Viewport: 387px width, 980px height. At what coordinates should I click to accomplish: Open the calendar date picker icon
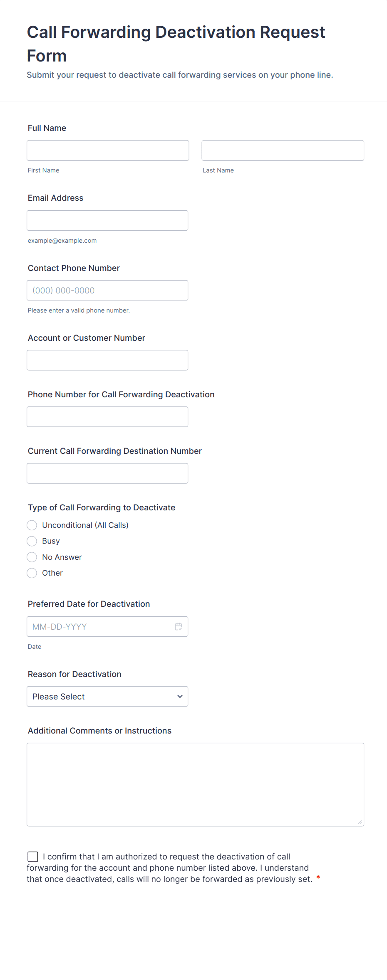coord(179,626)
